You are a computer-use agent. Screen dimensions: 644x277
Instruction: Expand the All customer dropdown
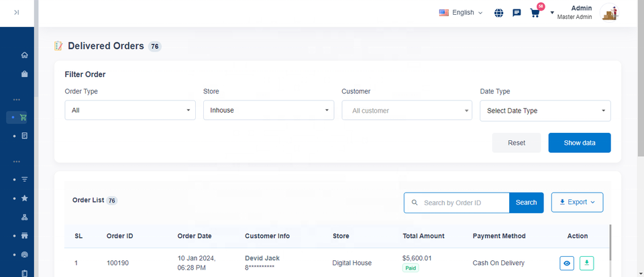point(407,111)
